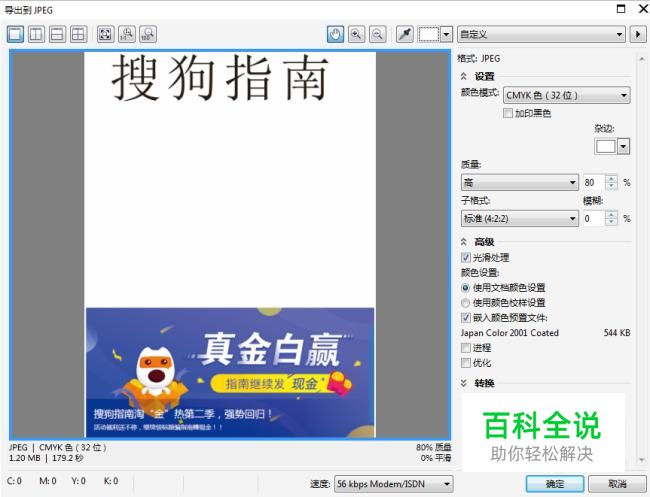Click the preset options arrow button
This screenshot has width=650, height=497.
click(x=638, y=34)
